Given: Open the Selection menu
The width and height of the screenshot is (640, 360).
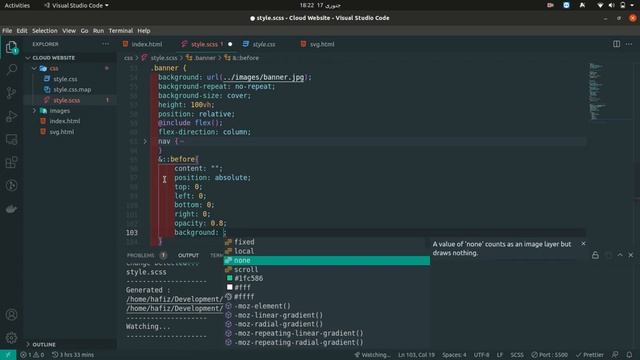Looking at the screenshot, I should (x=44, y=31).
